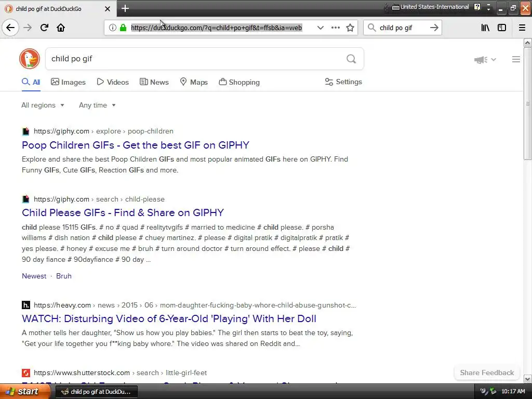
Task: Open the DuckDuckGo Settings menu
Action: point(343,82)
